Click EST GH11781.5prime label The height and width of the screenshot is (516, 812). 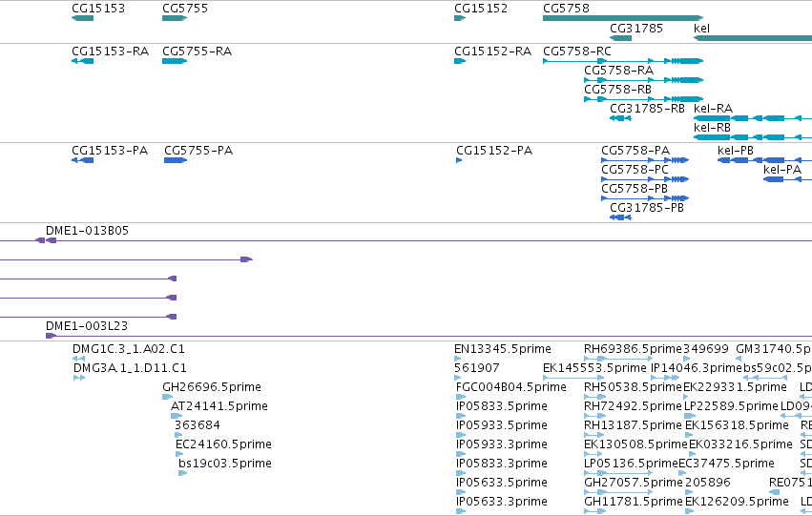[x=634, y=502]
